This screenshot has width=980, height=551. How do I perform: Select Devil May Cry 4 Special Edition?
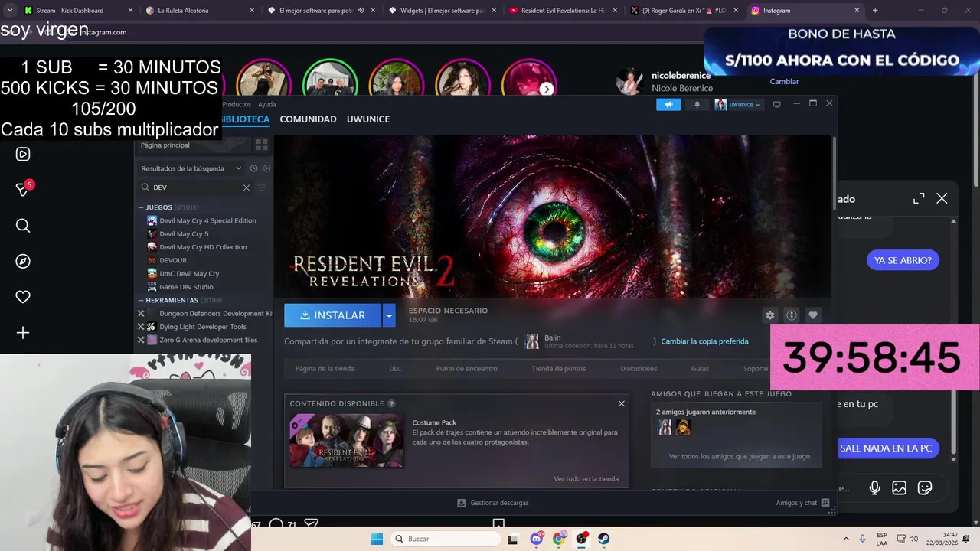(x=207, y=220)
